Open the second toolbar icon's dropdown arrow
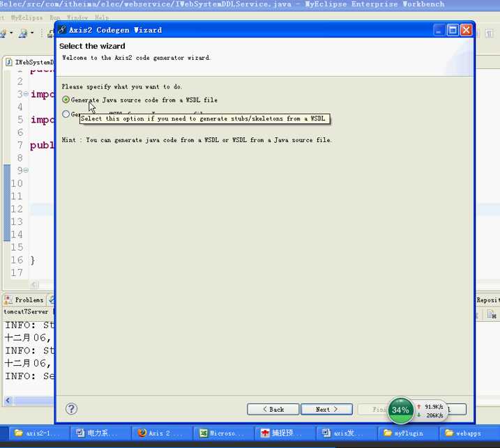500x448 pixels. click(x=32, y=33)
